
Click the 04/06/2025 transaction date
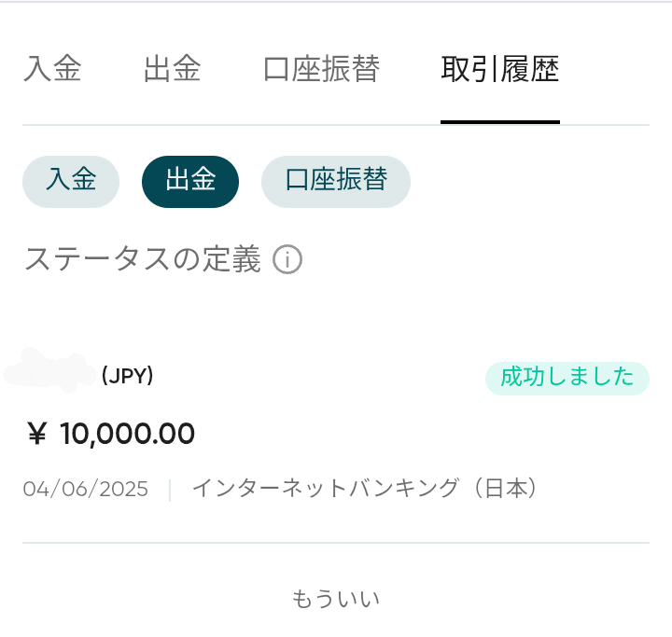86,490
